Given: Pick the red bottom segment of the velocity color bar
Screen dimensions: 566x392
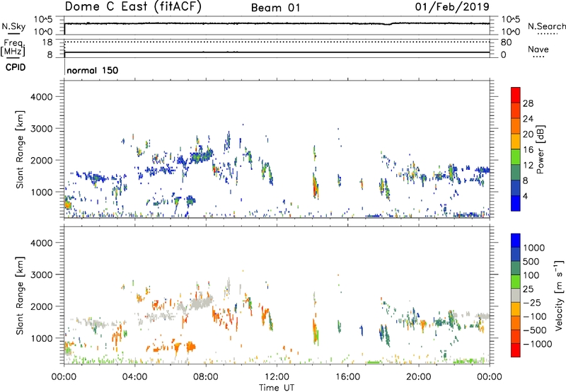Looking at the screenshot, I should click(516, 350).
